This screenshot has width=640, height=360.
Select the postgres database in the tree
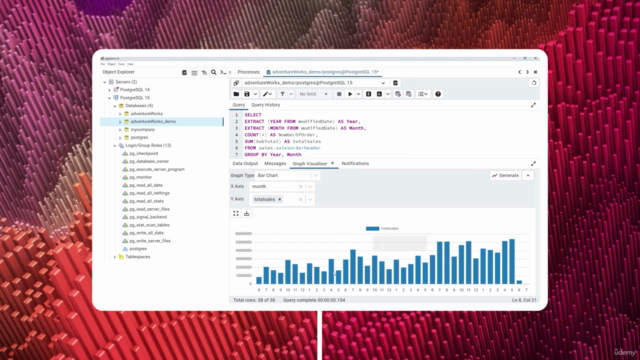coord(139,138)
